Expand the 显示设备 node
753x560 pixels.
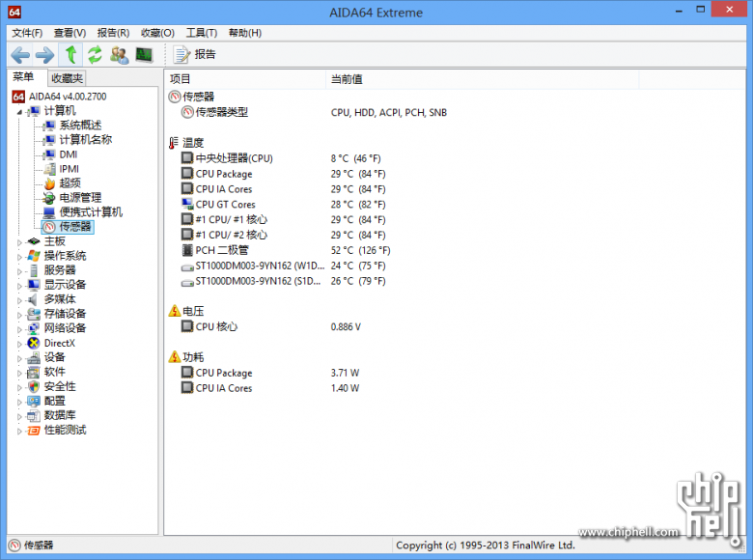(x=19, y=286)
